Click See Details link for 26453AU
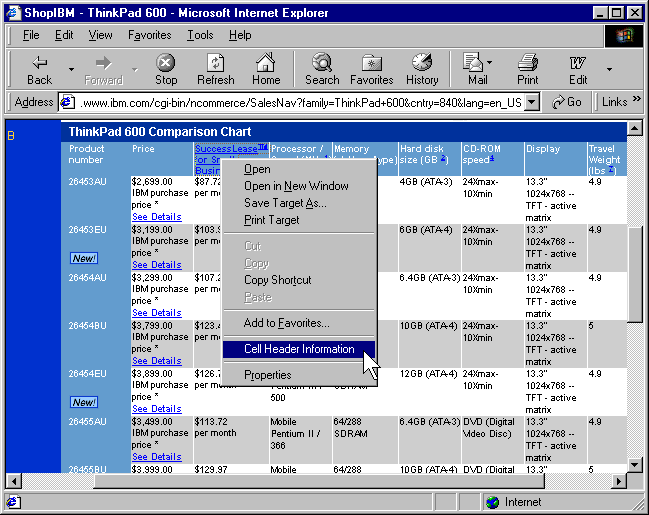This screenshot has height=515, width=649. [157, 217]
